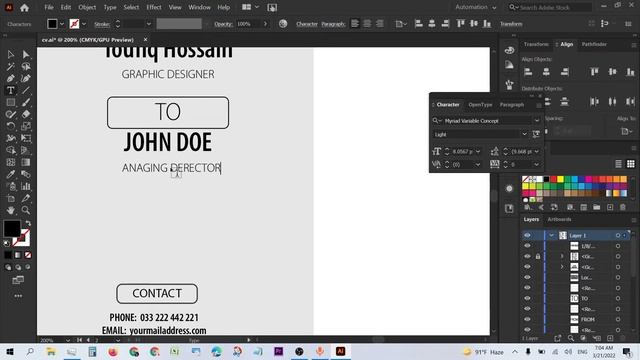
Task: Expand the locked group sublayer arrow
Action: (562, 256)
